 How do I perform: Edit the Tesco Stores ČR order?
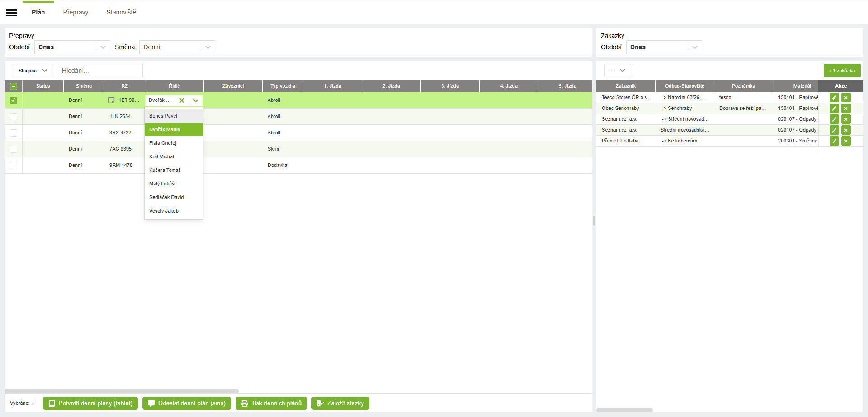[x=834, y=98]
